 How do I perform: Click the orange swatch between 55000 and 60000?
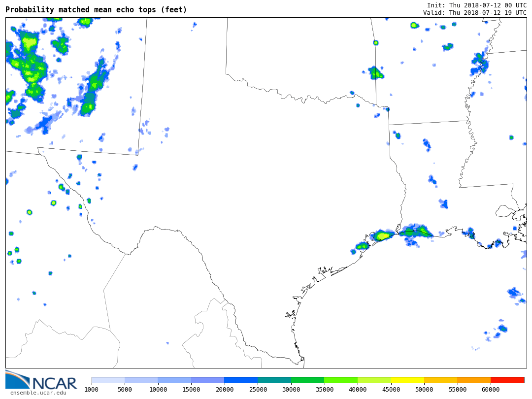click(x=474, y=380)
